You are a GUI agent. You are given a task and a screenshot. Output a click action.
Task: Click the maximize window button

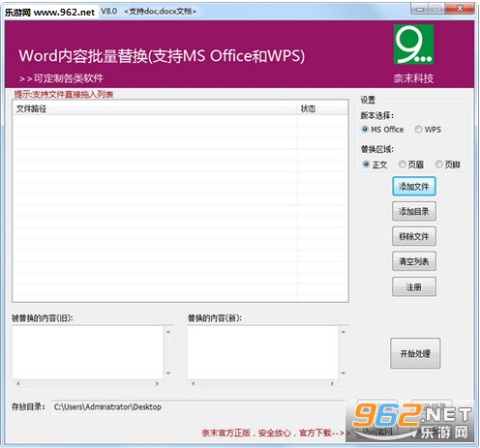[436, 9]
